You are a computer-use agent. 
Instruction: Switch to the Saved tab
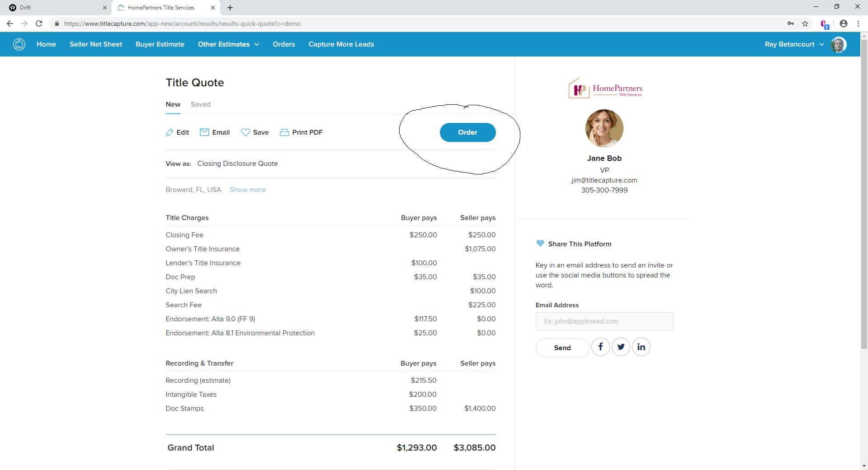point(200,104)
